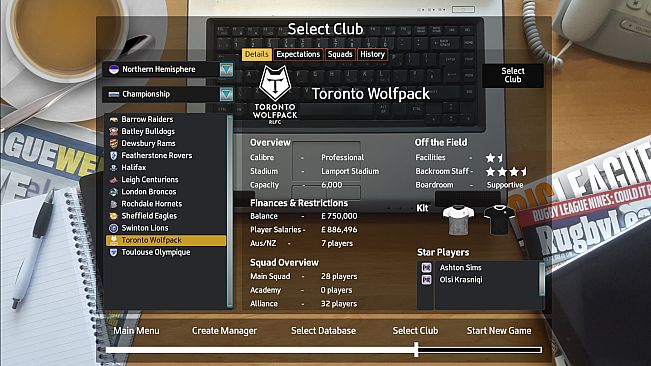This screenshot has width=651, height=366.
Task: Click the Backroom Staff star rating
Action: pos(507,171)
